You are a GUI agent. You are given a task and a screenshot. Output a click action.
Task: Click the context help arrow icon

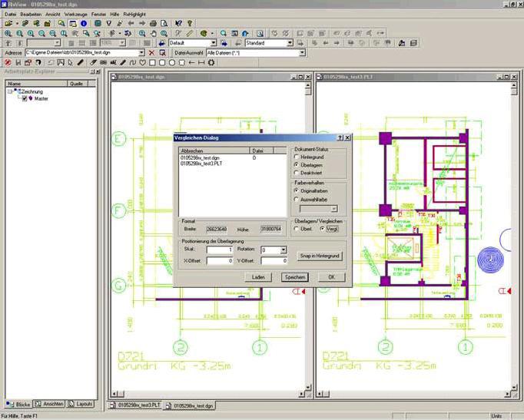click(178, 23)
